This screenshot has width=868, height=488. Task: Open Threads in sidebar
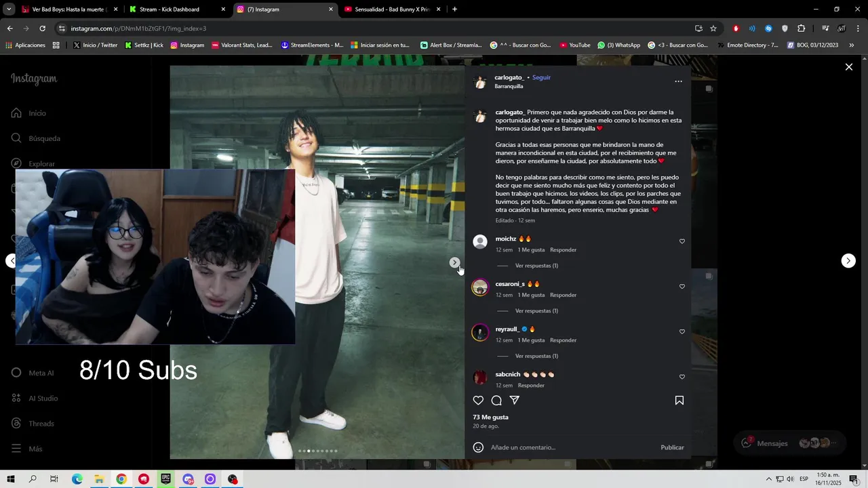32,424
